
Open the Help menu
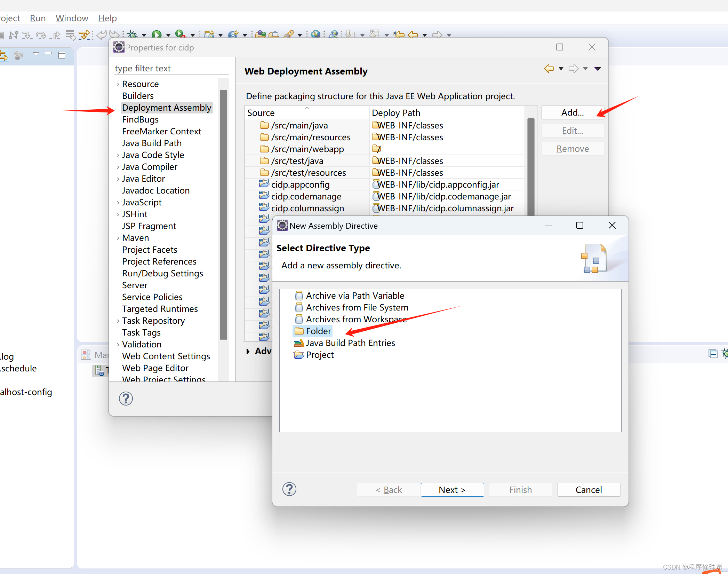[107, 18]
